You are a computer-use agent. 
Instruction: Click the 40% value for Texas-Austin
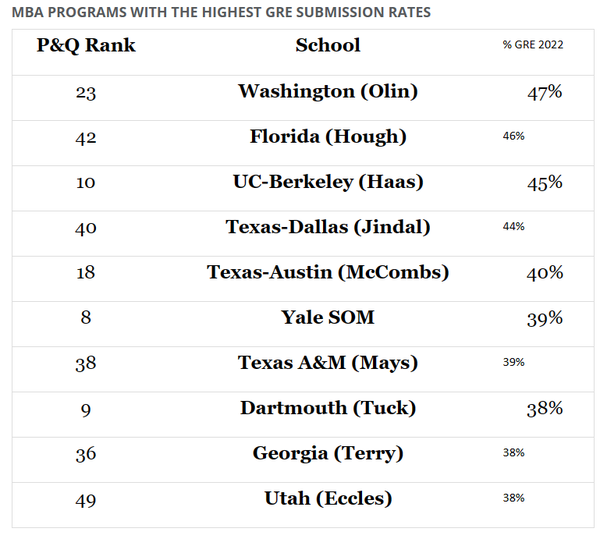coord(545,272)
